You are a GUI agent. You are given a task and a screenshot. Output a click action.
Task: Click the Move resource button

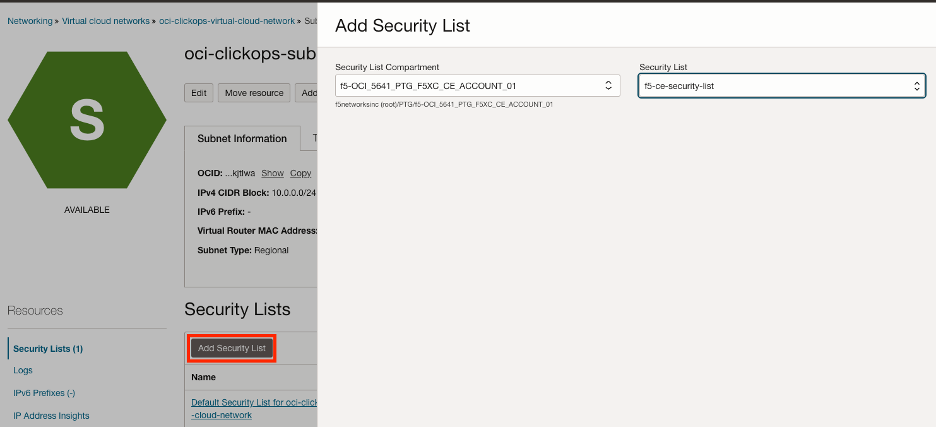[254, 93]
